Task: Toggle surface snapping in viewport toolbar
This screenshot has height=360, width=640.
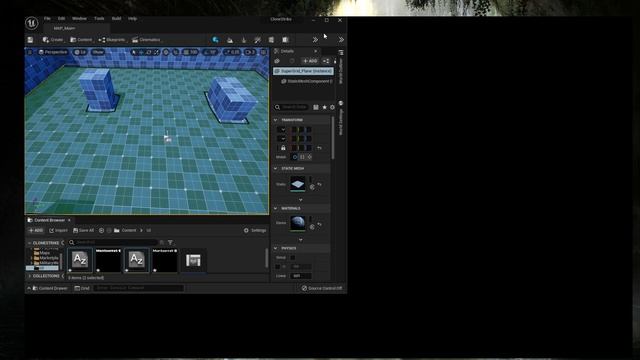Action: coord(176,52)
